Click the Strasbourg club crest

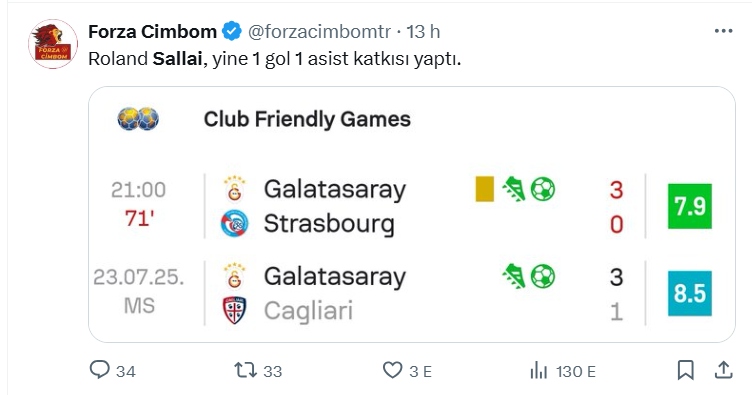pos(235,224)
